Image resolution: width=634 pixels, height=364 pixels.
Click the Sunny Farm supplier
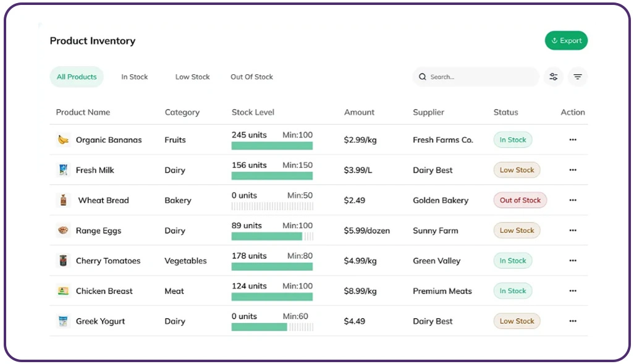(x=435, y=231)
